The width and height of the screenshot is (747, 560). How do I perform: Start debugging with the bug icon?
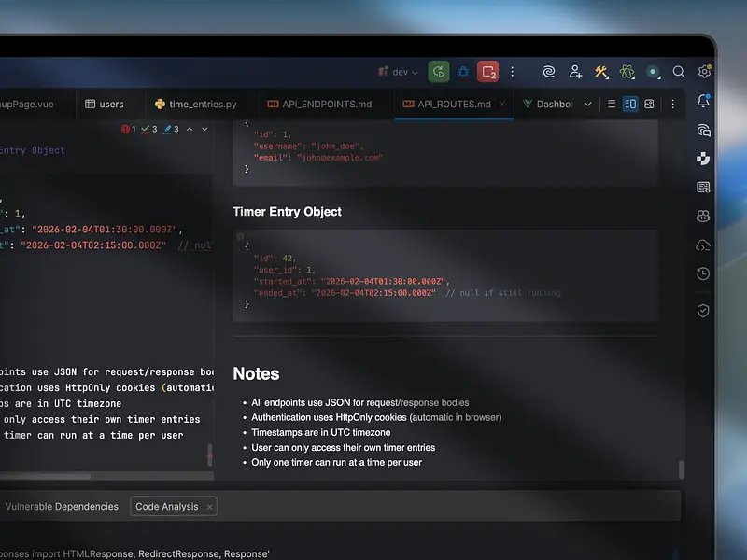click(463, 72)
